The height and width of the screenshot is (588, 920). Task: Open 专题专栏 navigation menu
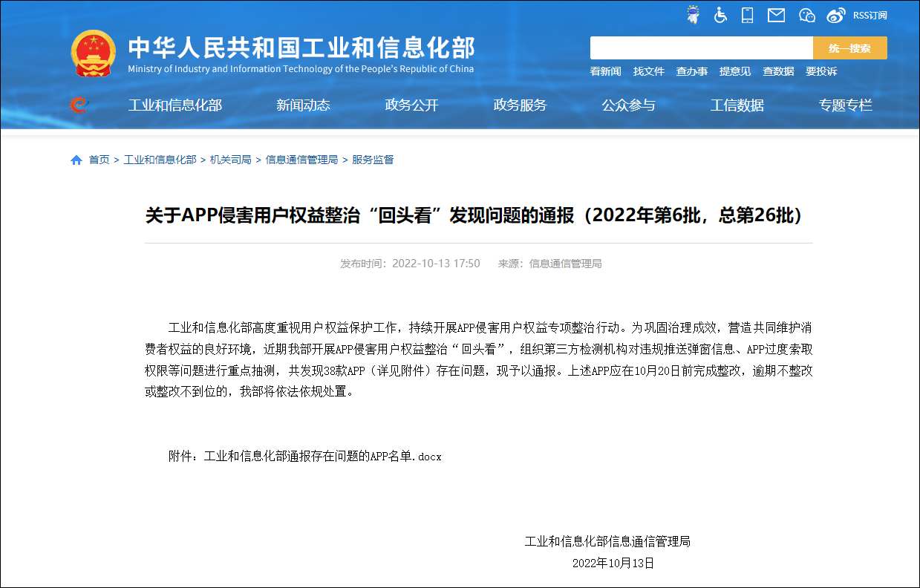tap(845, 105)
